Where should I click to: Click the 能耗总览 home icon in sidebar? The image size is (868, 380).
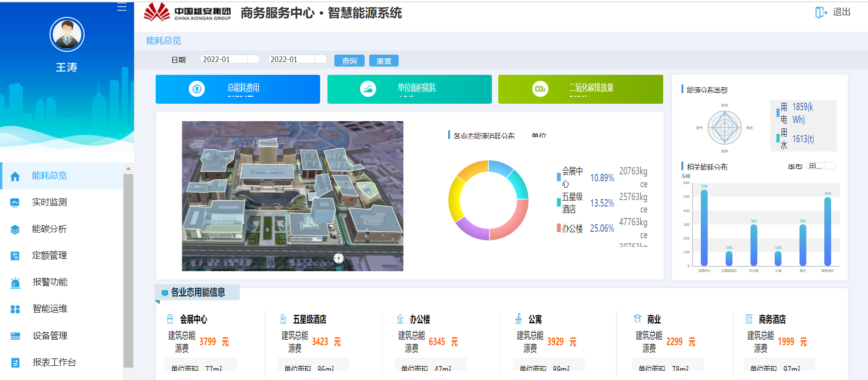click(15, 176)
